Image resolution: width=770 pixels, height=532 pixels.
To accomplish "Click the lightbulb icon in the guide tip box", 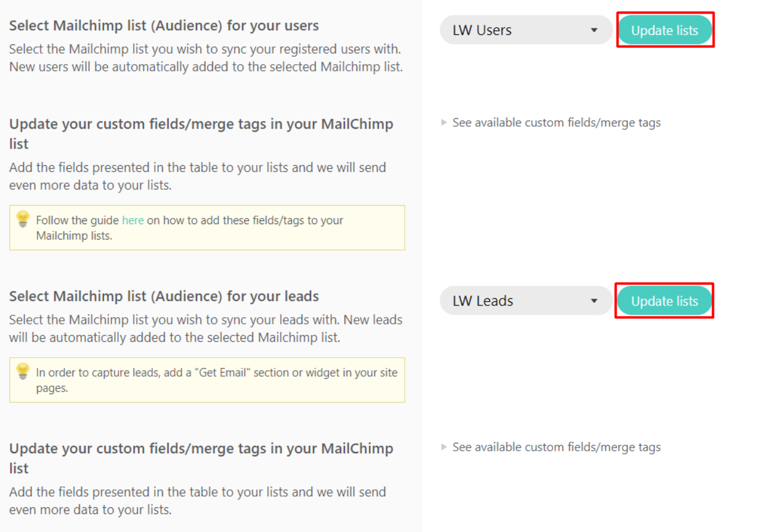I will pyautogui.click(x=23, y=217).
